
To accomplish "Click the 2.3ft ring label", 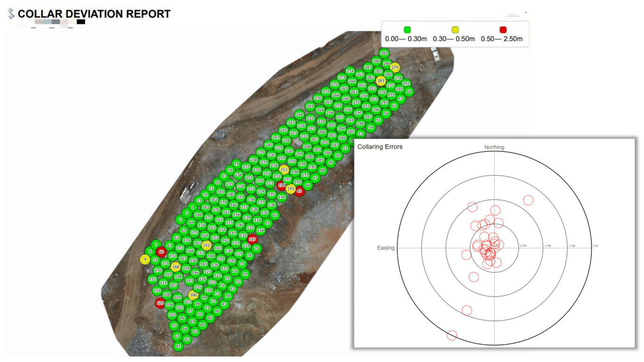I will coord(595,246).
